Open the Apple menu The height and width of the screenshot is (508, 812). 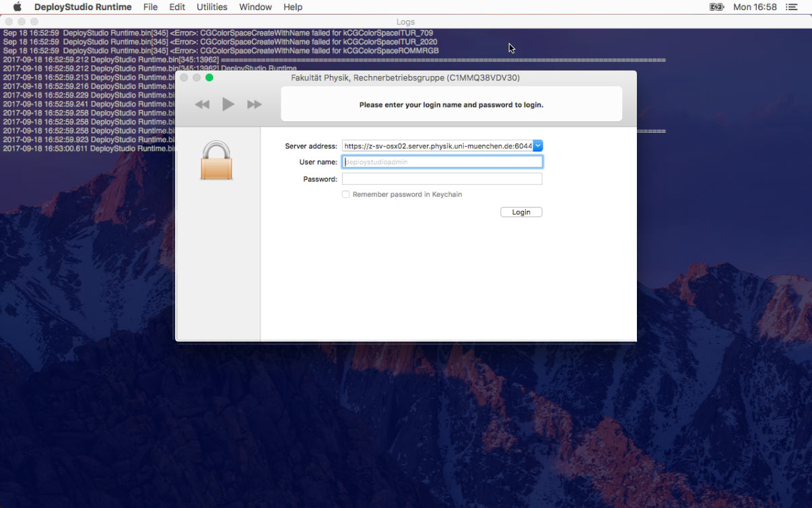click(18, 7)
